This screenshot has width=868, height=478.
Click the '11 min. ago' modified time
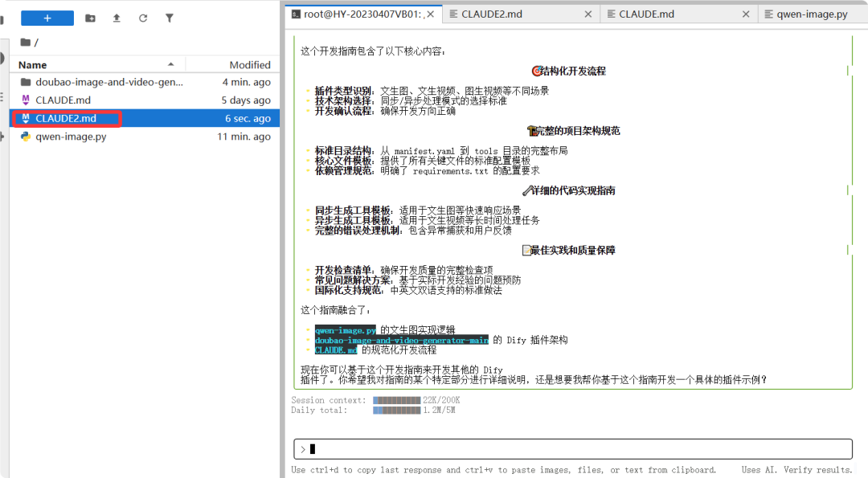coord(244,137)
